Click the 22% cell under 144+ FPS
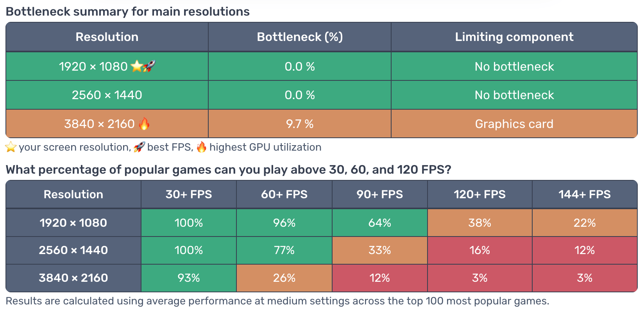This screenshot has width=644, height=313. (585, 223)
